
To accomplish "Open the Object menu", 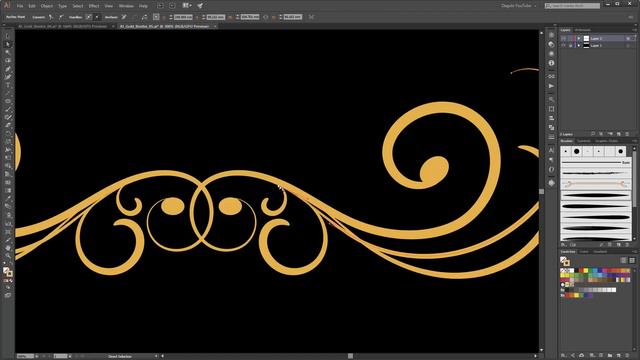I will 47,6.
